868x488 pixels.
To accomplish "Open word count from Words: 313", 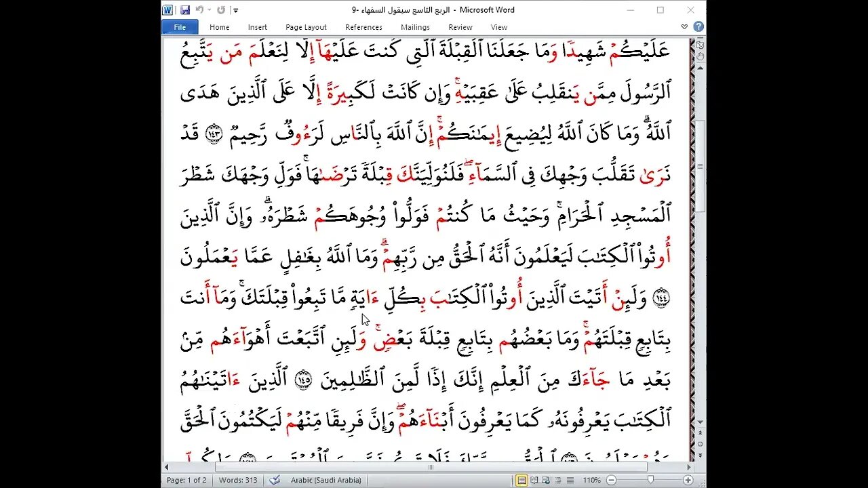I will click(239, 480).
